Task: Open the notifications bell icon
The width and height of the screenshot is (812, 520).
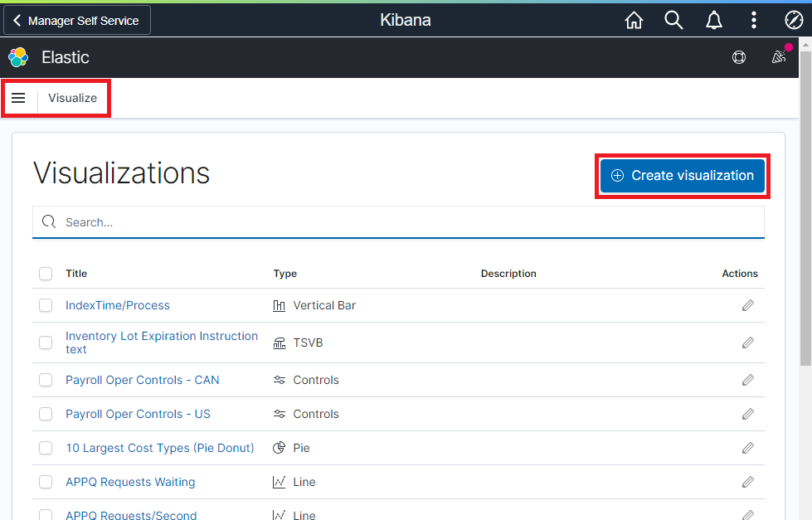Action: [713, 21]
